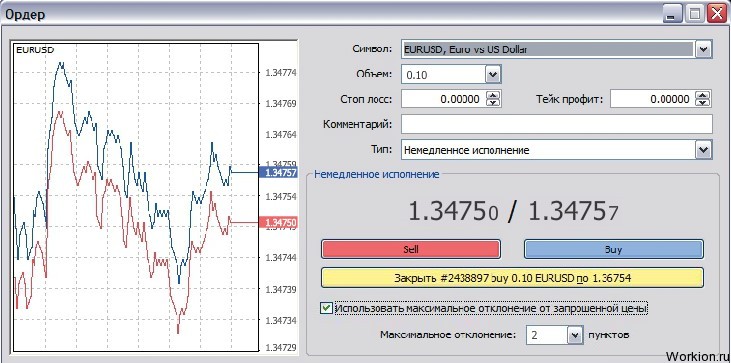731x363 pixels.
Task: Click the large bid quote 1.34750
Action: [454, 211]
